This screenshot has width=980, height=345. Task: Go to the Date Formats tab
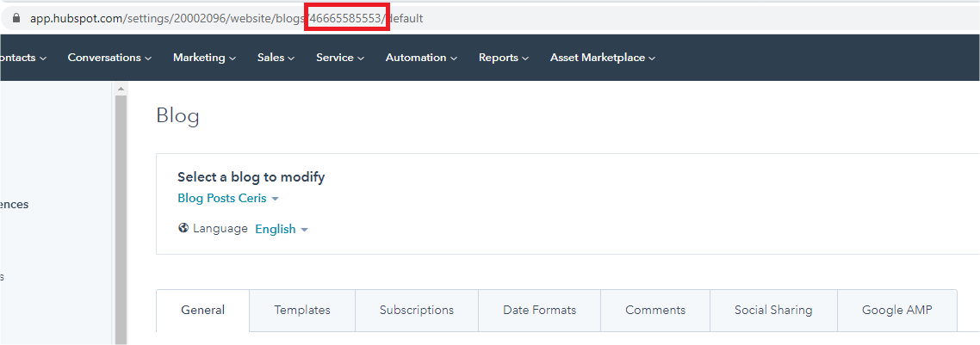pyautogui.click(x=540, y=311)
